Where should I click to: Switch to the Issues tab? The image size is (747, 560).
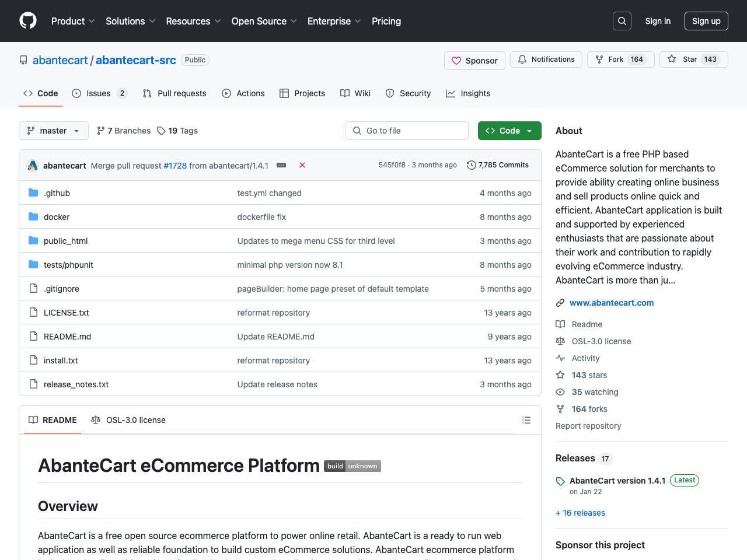pos(100,93)
